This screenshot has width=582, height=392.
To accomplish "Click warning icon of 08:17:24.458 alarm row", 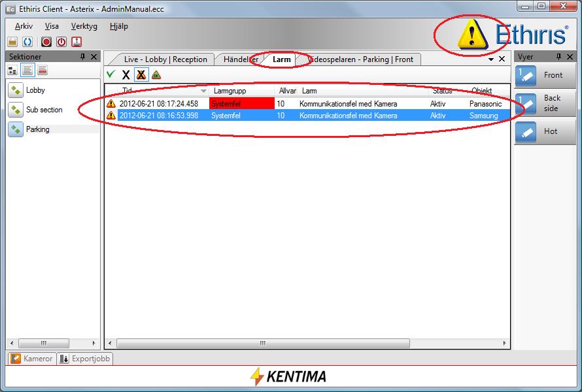I will pyautogui.click(x=111, y=103).
